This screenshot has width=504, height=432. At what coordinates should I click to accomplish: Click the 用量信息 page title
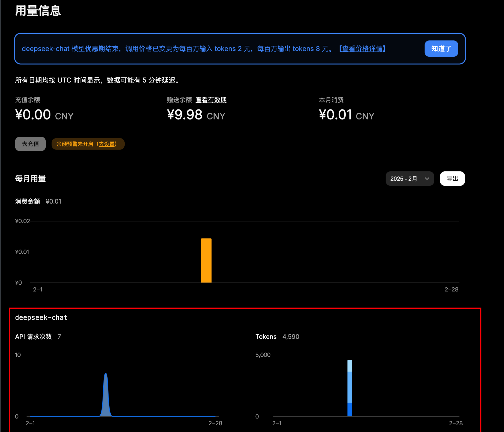(x=38, y=11)
